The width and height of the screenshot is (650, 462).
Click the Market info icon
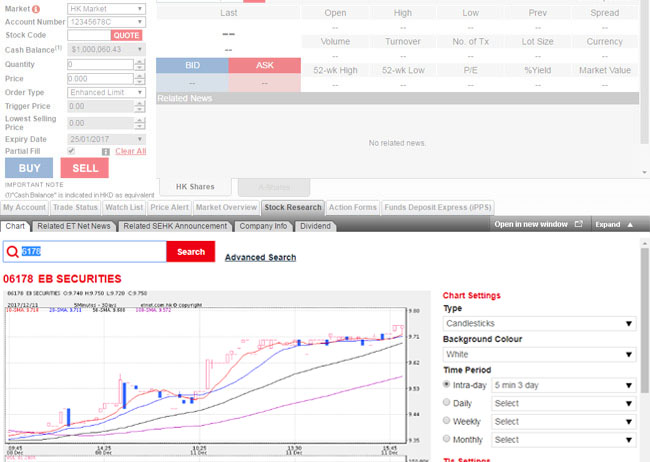(x=36, y=9)
